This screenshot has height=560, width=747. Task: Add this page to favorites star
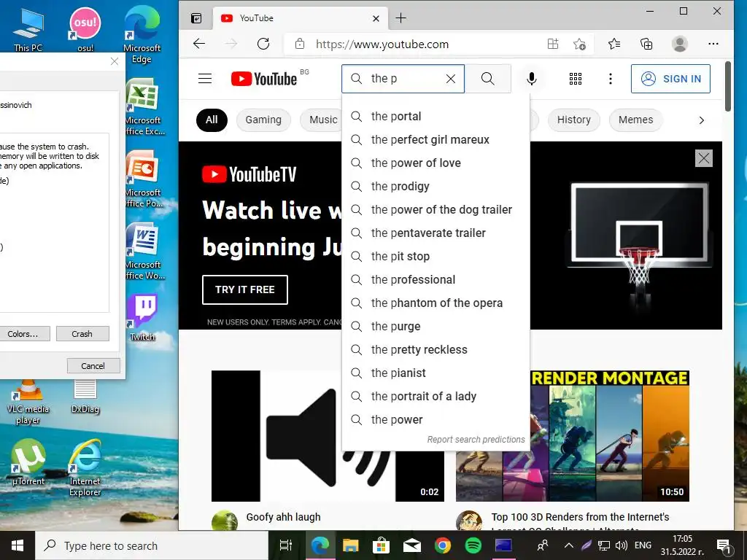click(579, 44)
